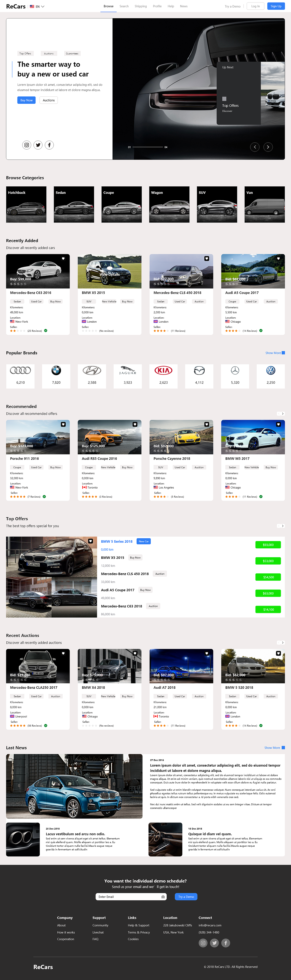Open the News menu item

pos(184,6)
